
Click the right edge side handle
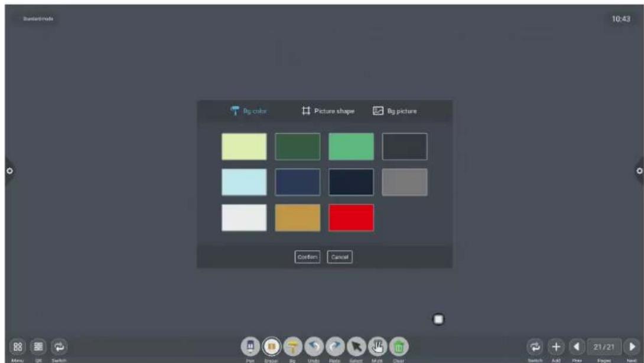click(639, 171)
